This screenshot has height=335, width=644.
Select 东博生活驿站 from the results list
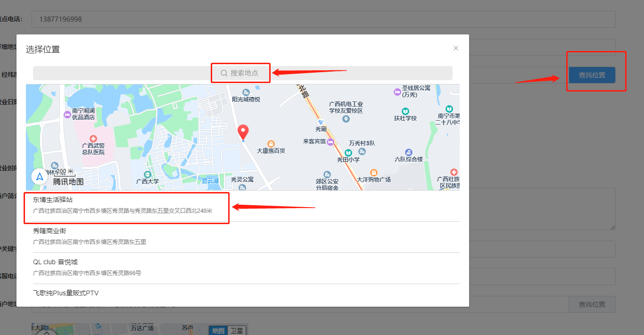pos(123,205)
